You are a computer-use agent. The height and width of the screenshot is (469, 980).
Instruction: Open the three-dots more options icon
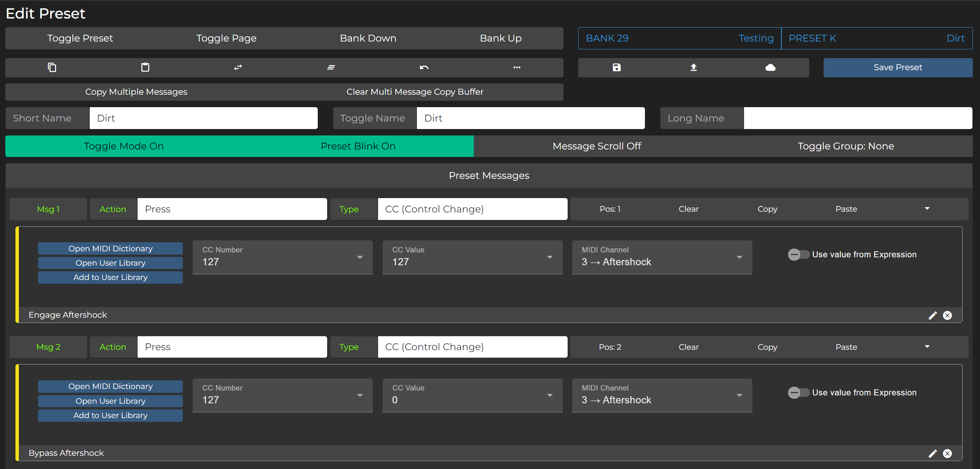(517, 68)
